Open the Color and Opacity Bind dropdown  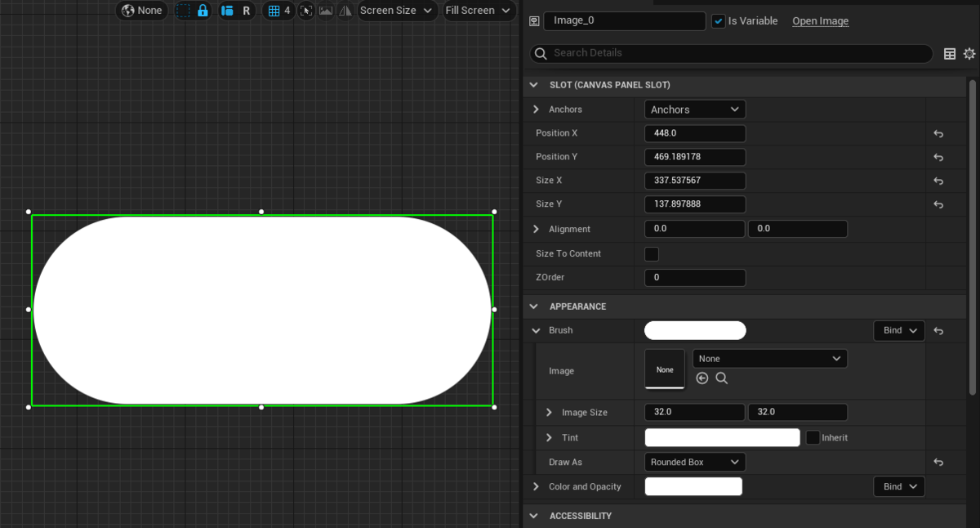pyautogui.click(x=899, y=486)
